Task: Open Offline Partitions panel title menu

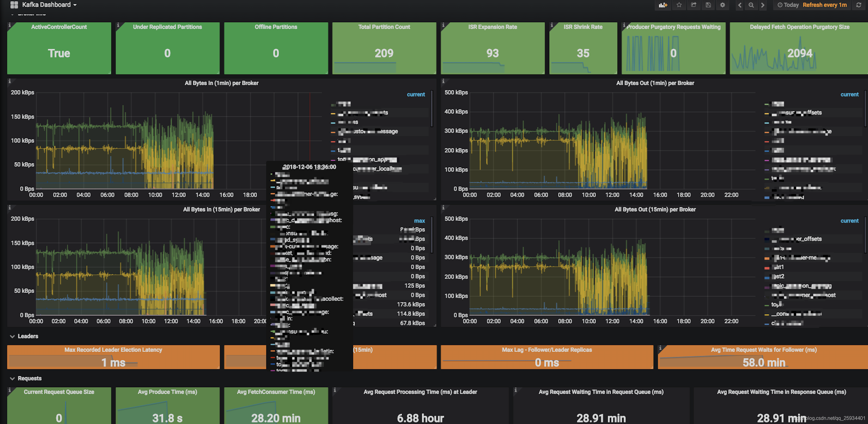Action: coord(276,26)
